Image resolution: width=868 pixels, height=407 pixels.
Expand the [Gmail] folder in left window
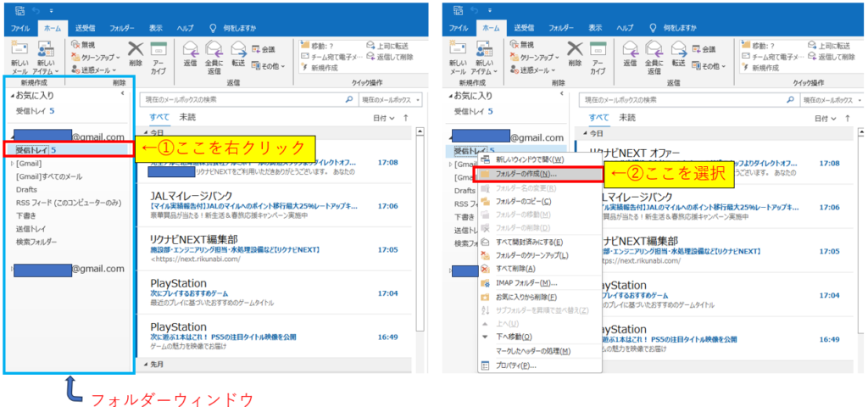click(x=12, y=164)
